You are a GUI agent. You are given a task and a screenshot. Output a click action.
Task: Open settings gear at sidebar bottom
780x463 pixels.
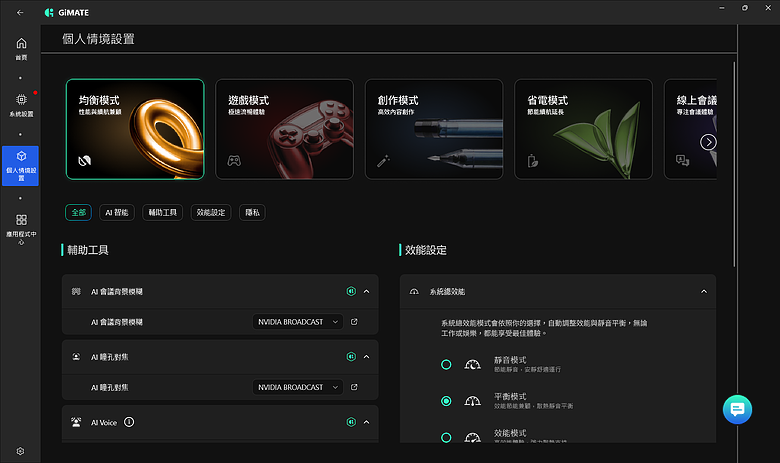pos(20,451)
